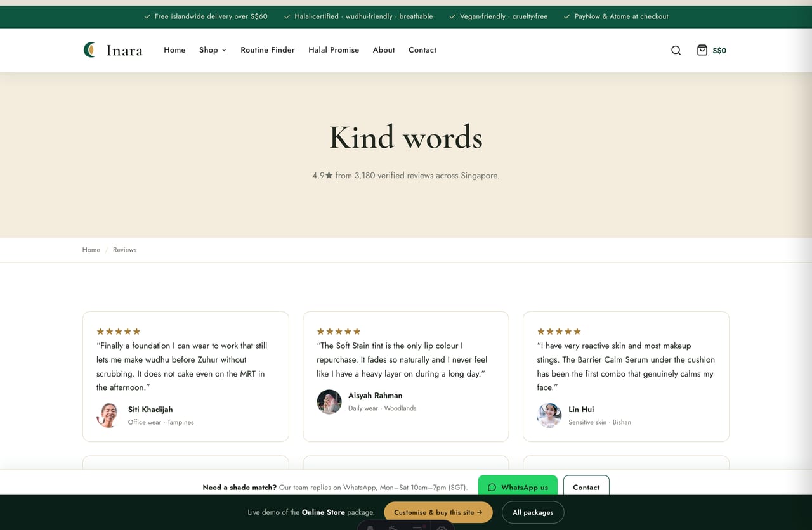
Task: Open the All packages button
Action: (x=533, y=512)
